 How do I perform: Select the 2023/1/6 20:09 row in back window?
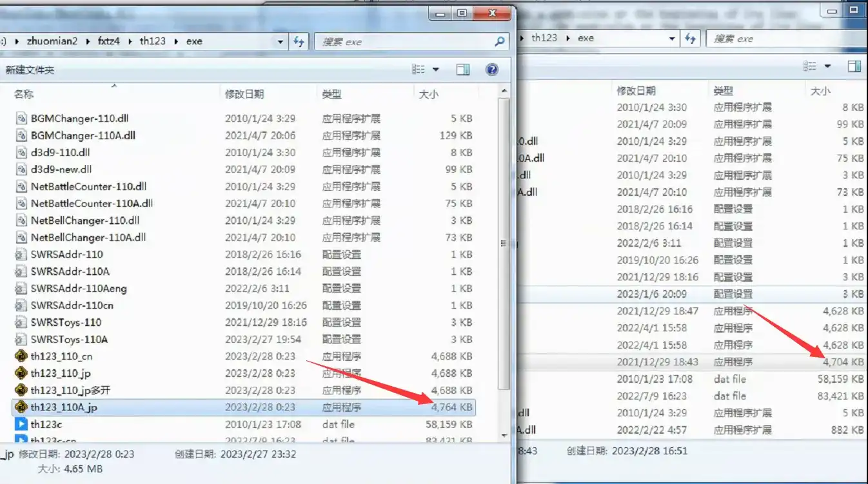694,294
